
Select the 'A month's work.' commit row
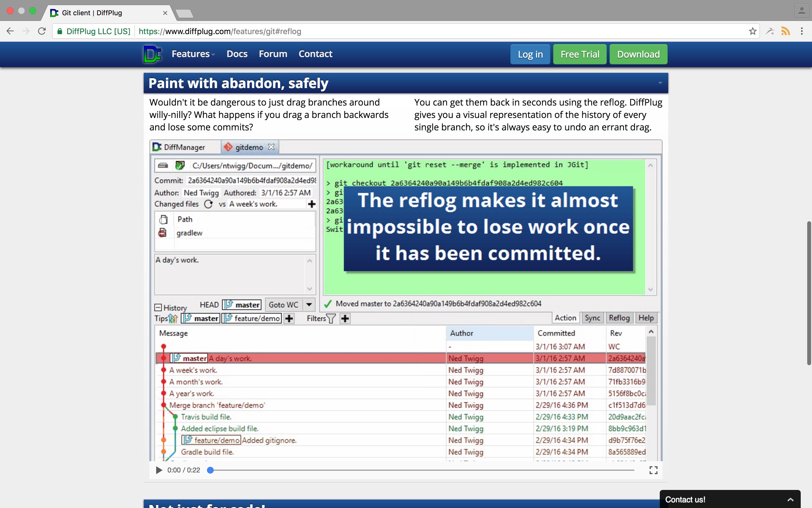(x=401, y=382)
